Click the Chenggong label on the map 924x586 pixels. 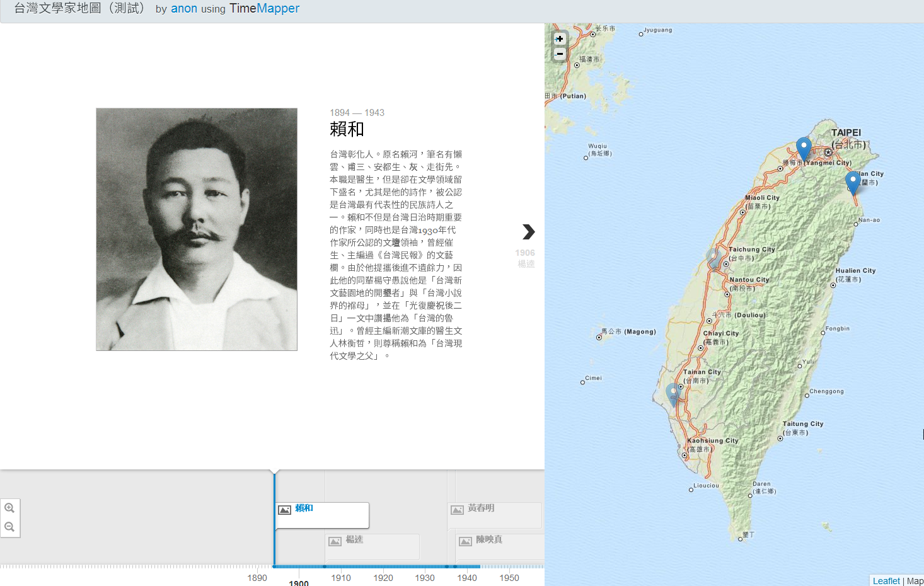point(827,391)
